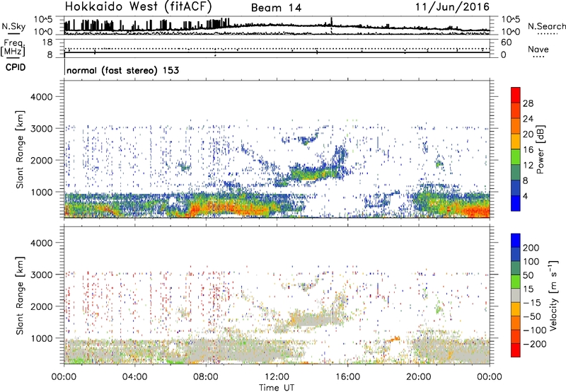Click the 'Nave' legend label
This screenshot has width=566, height=392.
538,50
